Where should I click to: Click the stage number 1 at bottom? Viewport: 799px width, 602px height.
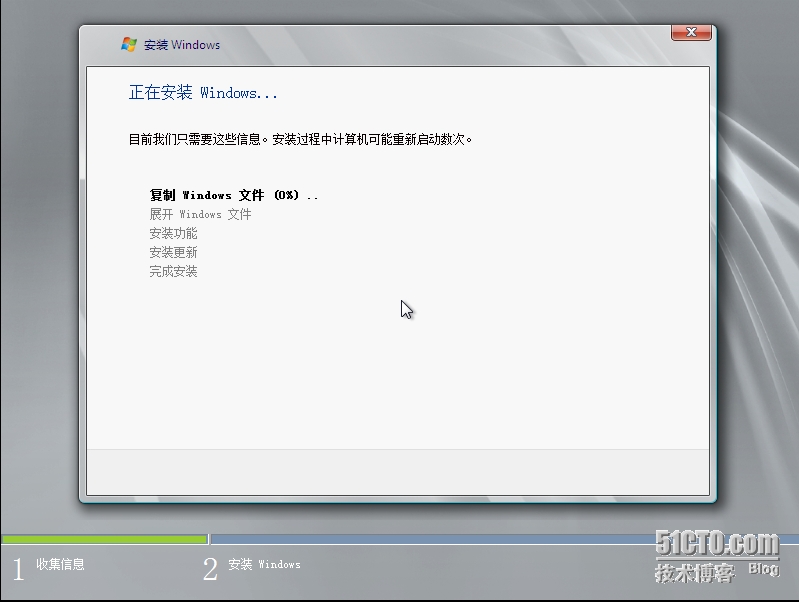[18, 570]
